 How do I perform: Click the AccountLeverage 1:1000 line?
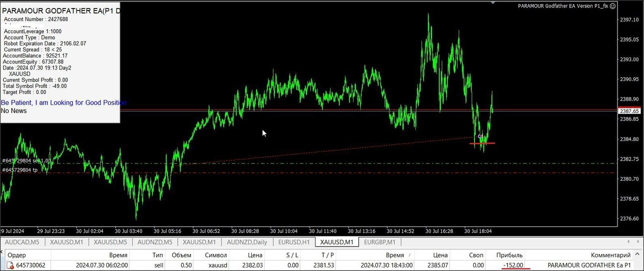(x=33, y=31)
